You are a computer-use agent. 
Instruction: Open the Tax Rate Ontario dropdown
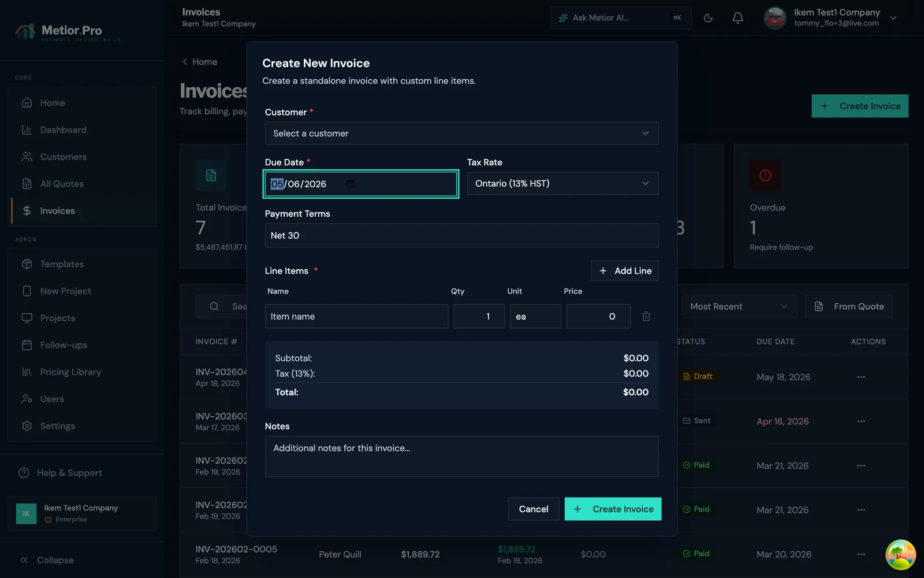[x=562, y=183]
